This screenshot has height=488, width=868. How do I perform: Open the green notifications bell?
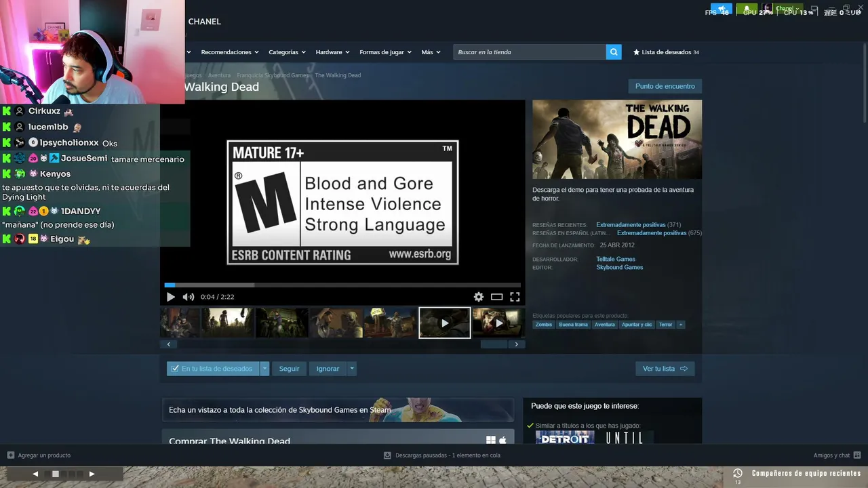click(747, 9)
